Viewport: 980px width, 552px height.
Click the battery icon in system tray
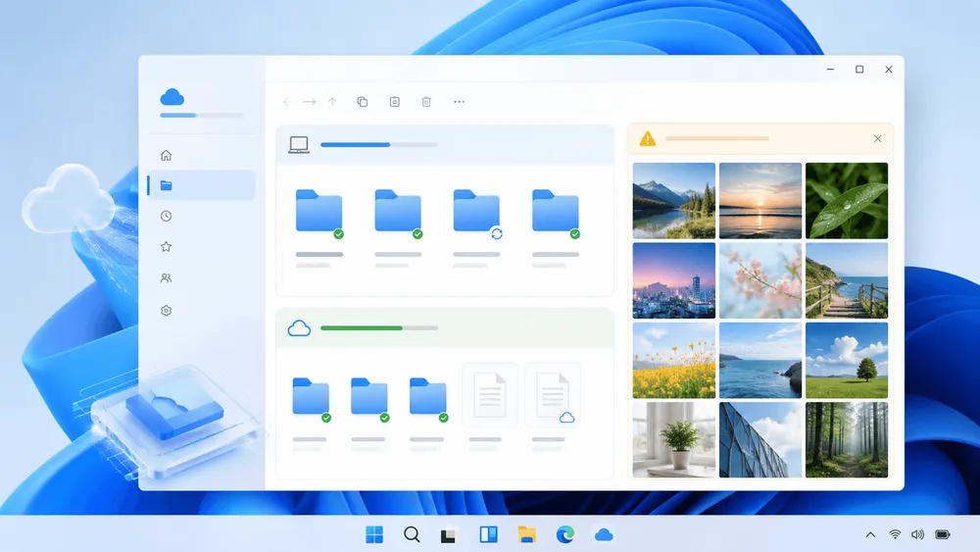(943, 534)
